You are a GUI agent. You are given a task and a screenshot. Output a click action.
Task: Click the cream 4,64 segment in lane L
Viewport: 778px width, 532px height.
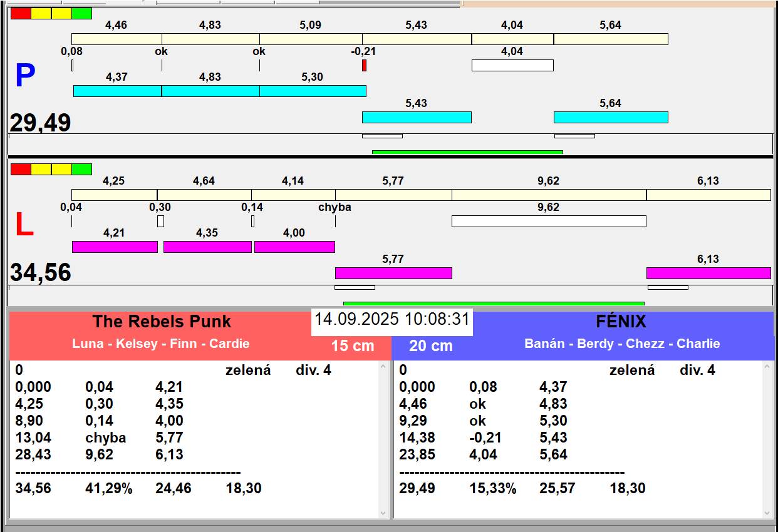(204, 195)
